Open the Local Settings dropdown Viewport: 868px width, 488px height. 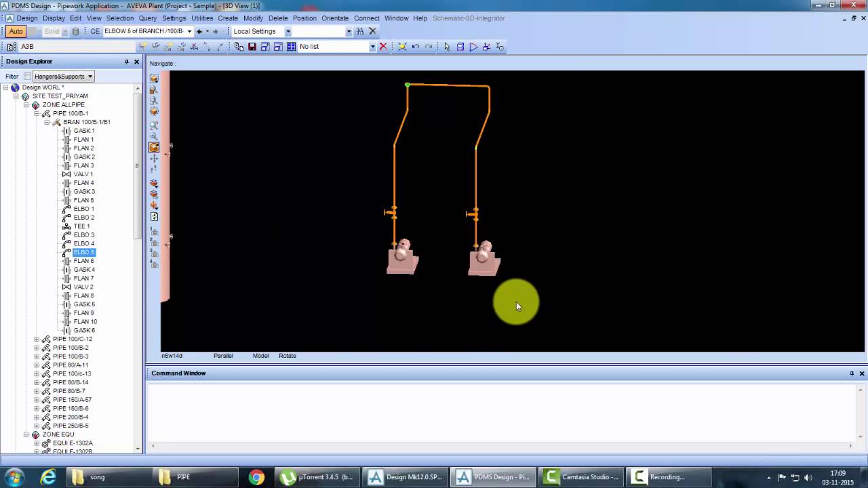coord(288,31)
